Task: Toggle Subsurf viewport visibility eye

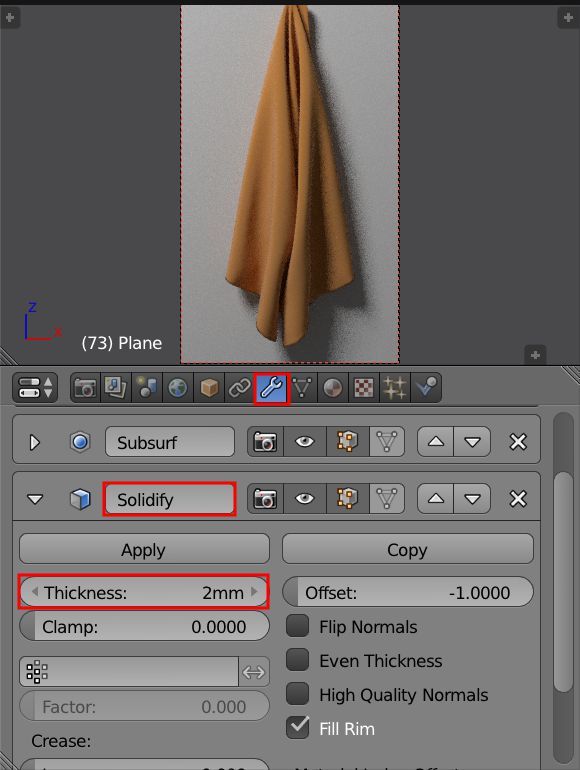Action: tap(304, 442)
